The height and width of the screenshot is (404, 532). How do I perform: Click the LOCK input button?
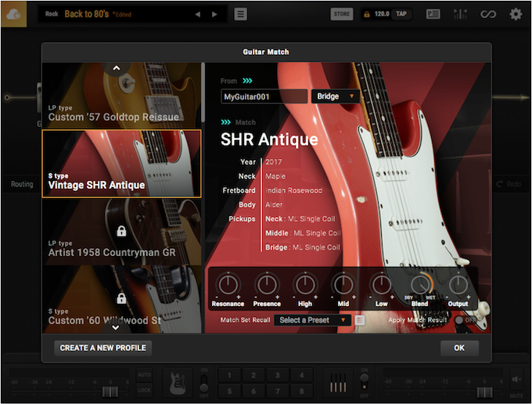coord(144,391)
